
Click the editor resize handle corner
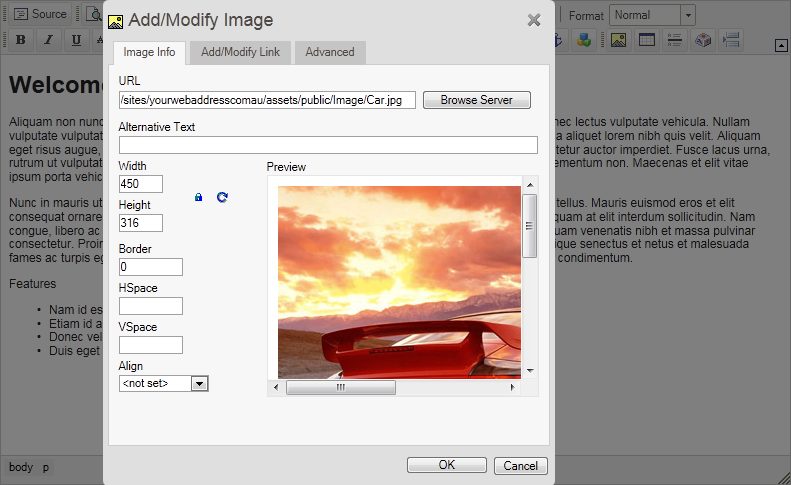click(x=785, y=478)
